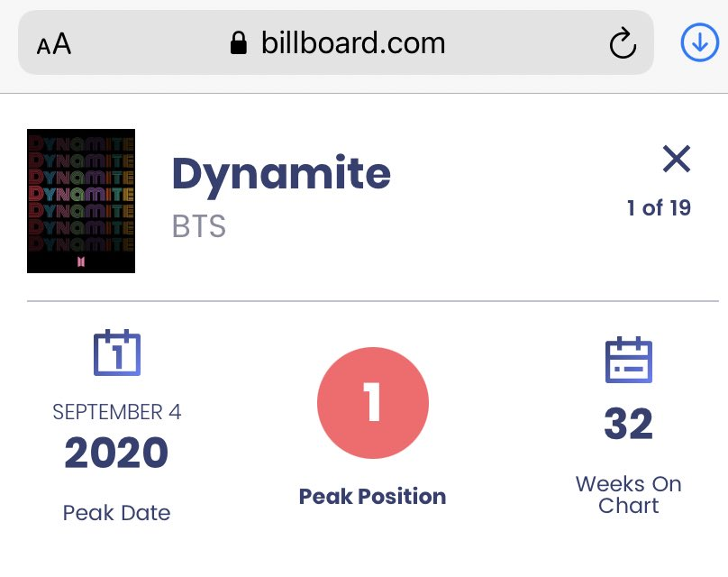This screenshot has height=577, width=728.
Task: Click the Weeks On Chart label
Action: point(629,495)
